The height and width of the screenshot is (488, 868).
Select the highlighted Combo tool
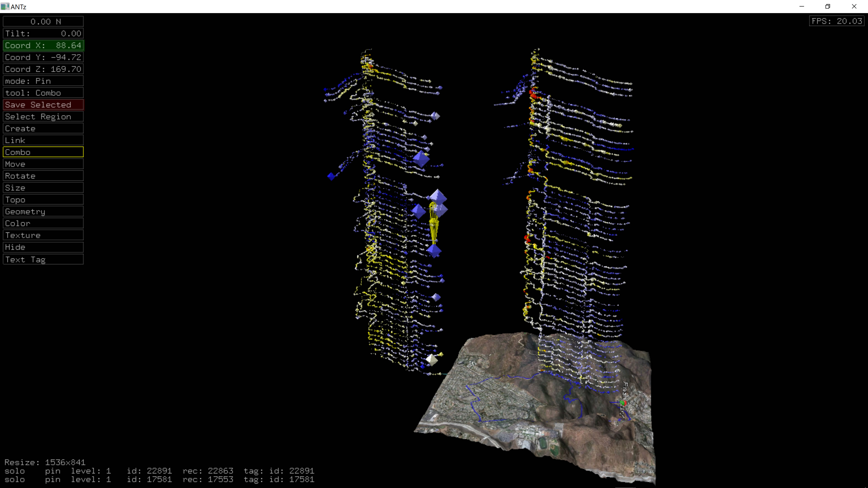point(43,152)
